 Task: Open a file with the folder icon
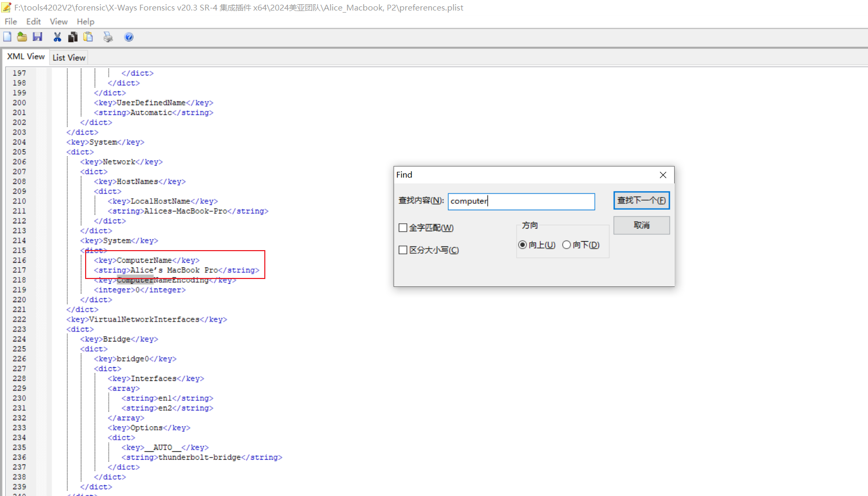pos(22,37)
